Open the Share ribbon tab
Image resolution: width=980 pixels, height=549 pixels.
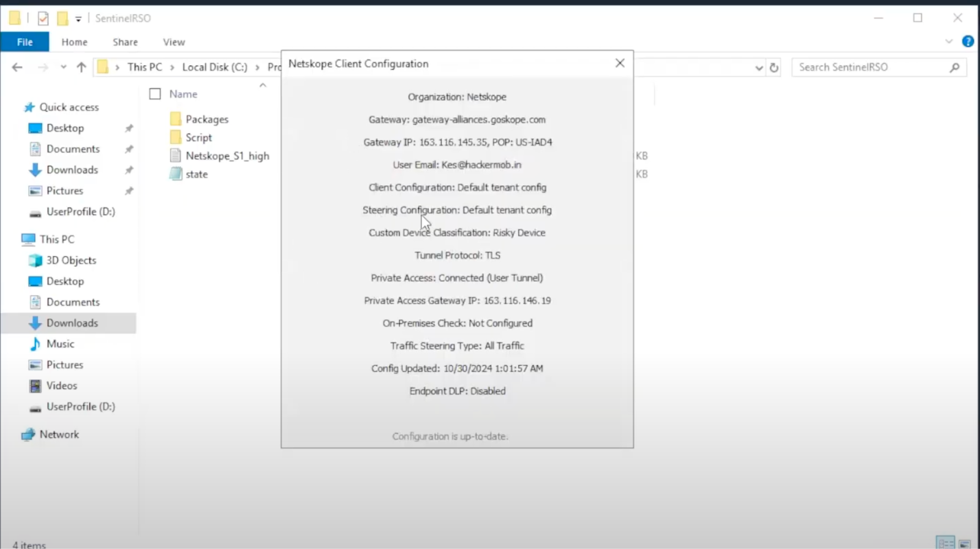[x=125, y=42]
